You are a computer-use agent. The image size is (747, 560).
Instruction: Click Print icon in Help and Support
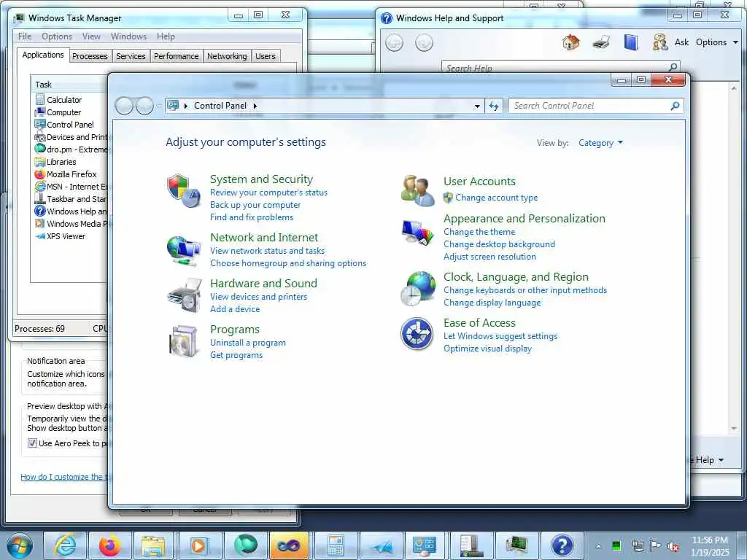(x=601, y=42)
